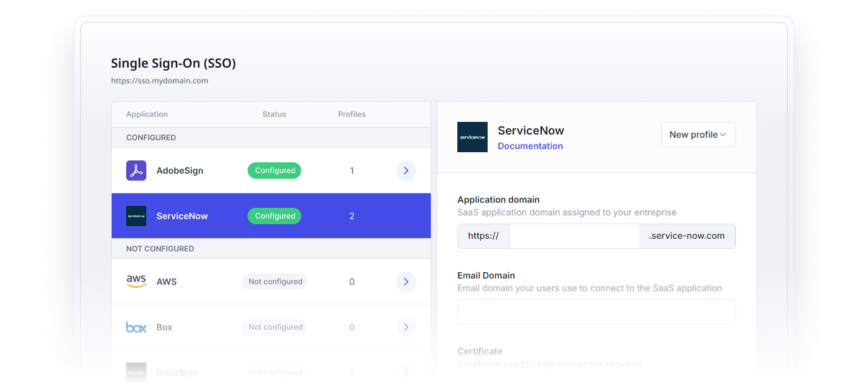Expand Box settings with its chevron
This screenshot has height=384, width=868.
click(406, 327)
